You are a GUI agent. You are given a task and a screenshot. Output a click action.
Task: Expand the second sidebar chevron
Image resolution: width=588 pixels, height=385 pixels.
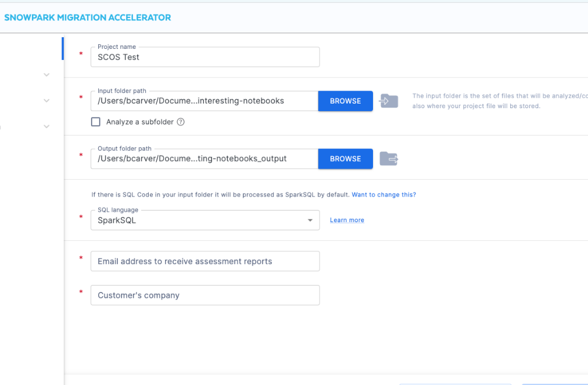click(x=46, y=101)
